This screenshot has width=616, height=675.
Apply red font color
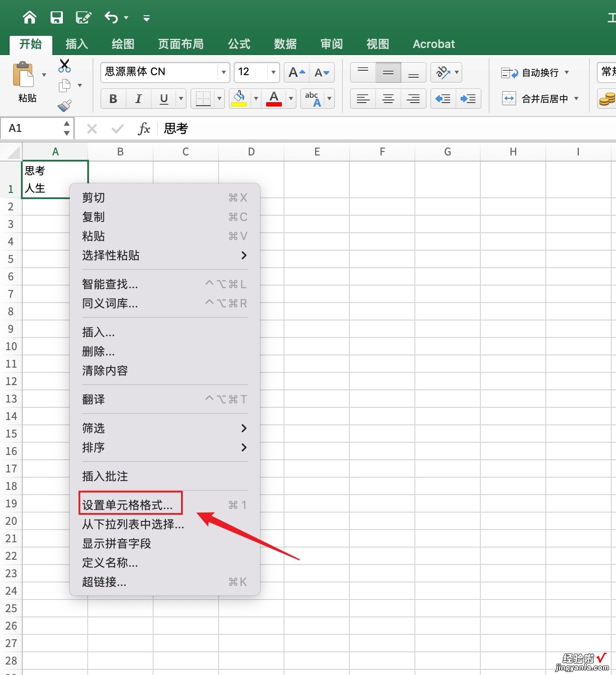click(274, 99)
